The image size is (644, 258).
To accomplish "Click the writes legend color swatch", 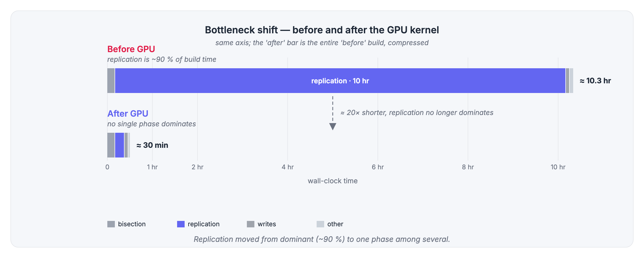I will [x=251, y=224].
